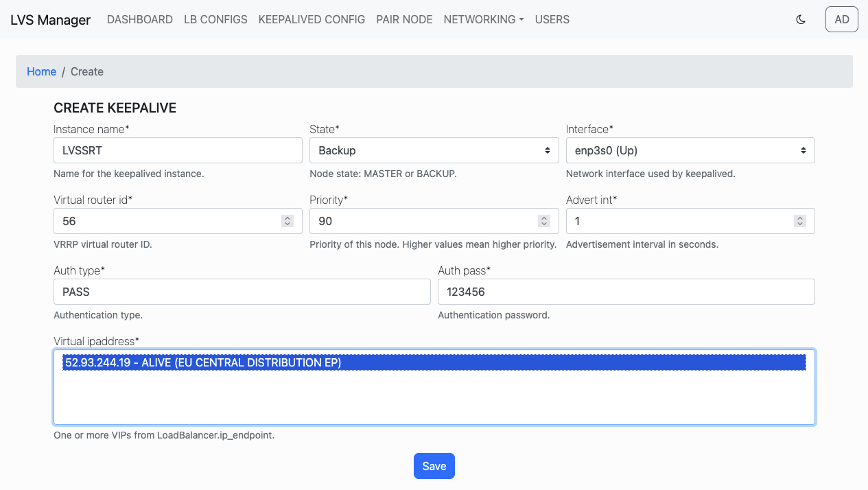Screen dimensions: 868x490
Task: Open the AD user avatar menu
Action: click(x=842, y=19)
